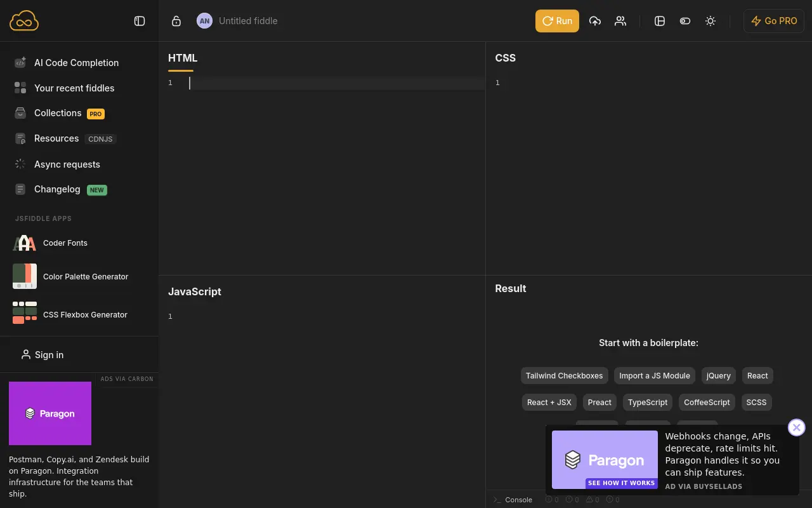Click the Sign in person icon

(25, 354)
